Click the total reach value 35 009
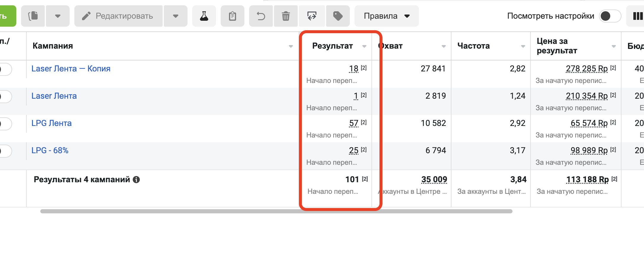The height and width of the screenshot is (259, 644). 434,180
